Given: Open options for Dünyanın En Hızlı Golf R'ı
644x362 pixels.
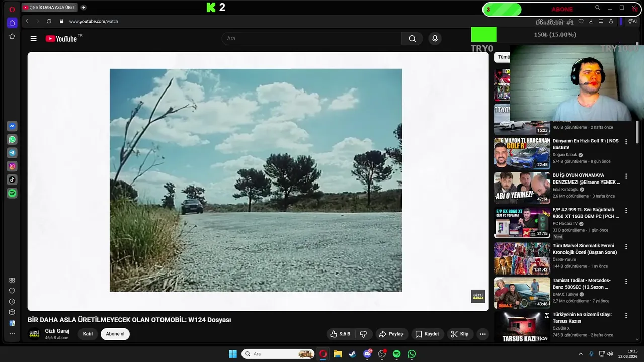Looking at the screenshot, I should pos(626,142).
